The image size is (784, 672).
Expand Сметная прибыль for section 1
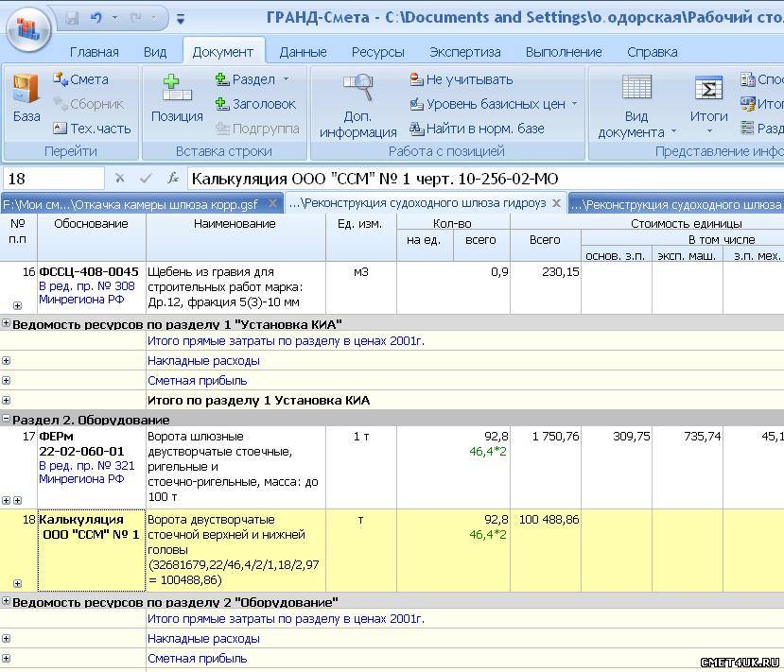(6, 381)
